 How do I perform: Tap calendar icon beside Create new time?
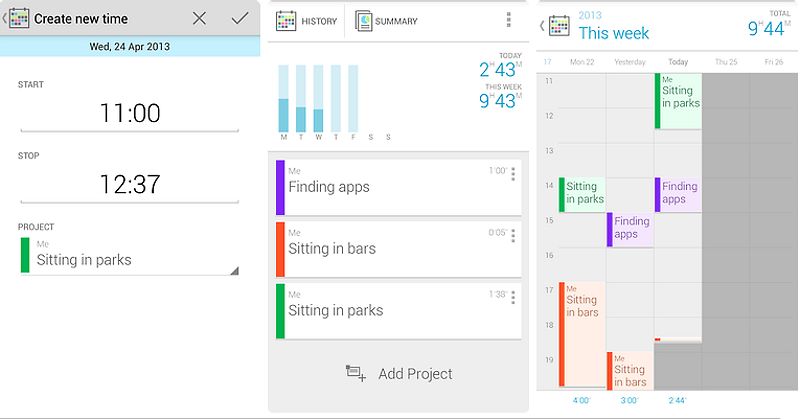tap(19, 18)
